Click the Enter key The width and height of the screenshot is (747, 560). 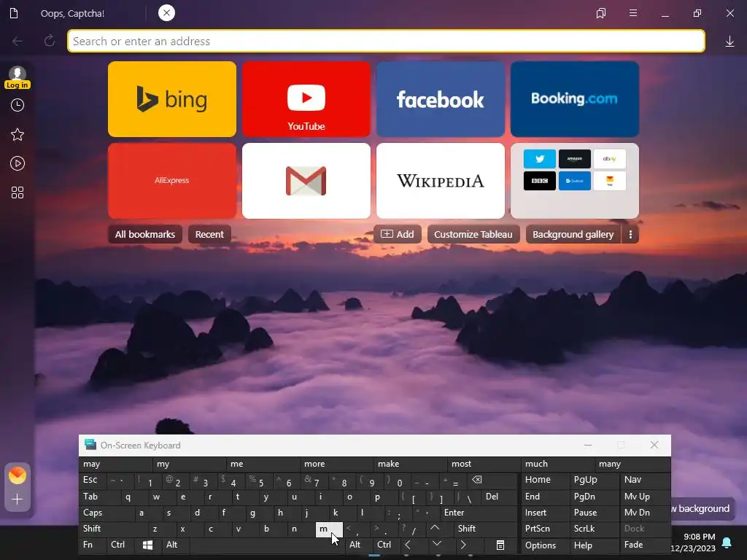[x=478, y=513]
